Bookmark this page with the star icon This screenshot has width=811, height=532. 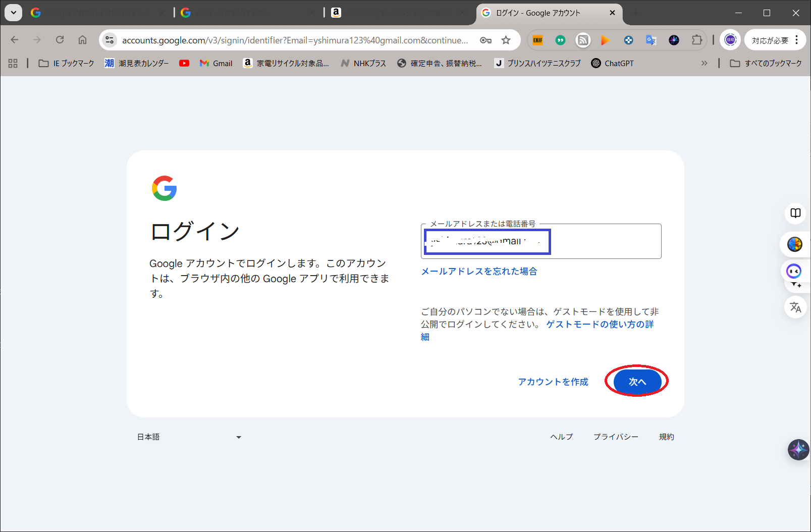pyautogui.click(x=506, y=40)
